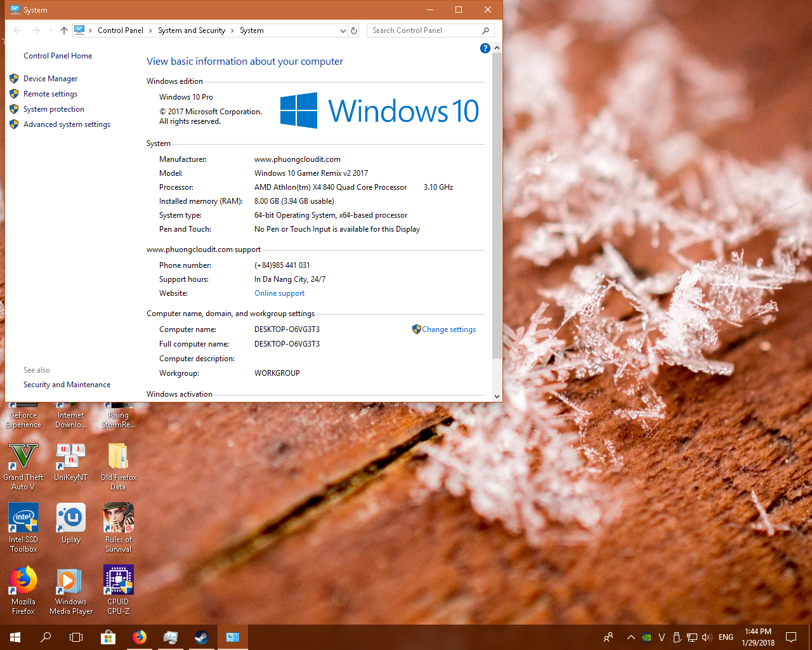
Task: Expand chevron after Control Panel breadcrumb
Action: (x=151, y=30)
